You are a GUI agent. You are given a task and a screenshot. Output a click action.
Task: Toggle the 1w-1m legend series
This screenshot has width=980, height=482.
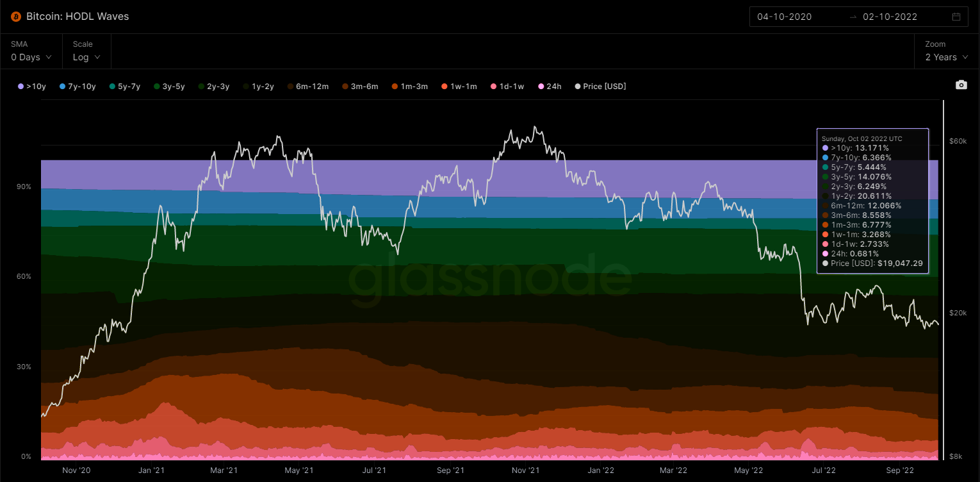459,86
